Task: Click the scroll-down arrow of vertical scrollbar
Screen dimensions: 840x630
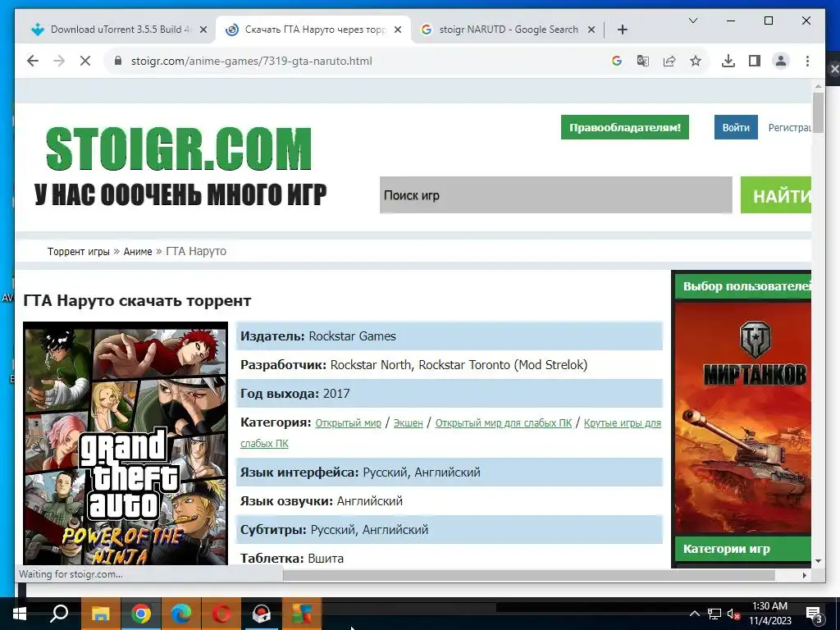Action: [818, 561]
